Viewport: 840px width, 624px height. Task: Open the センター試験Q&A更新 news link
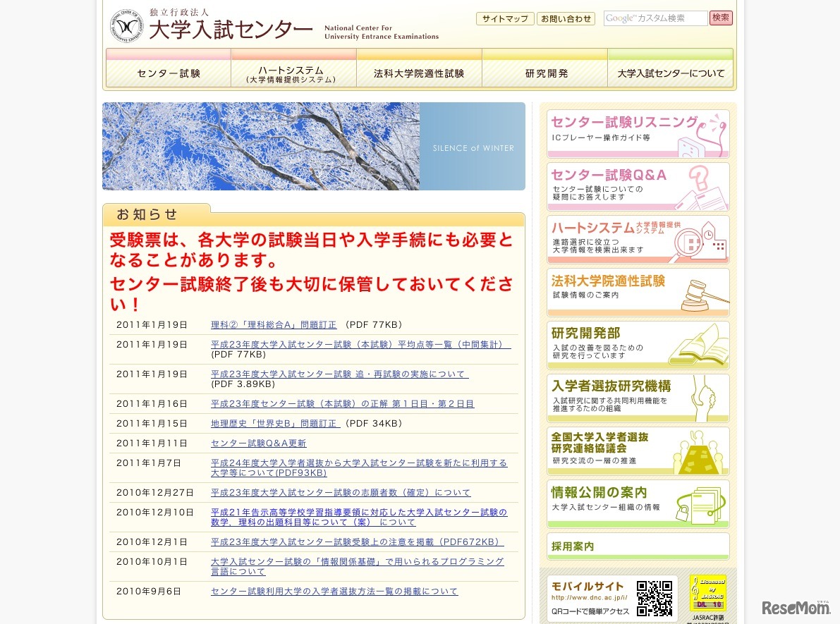click(x=258, y=443)
